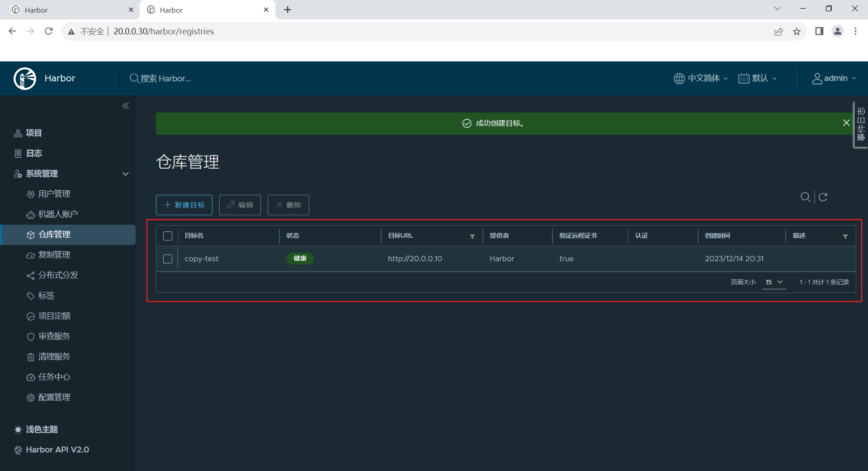This screenshot has height=471, width=868.
Task: Filter by 目标URL column funnel icon
Action: coord(472,236)
